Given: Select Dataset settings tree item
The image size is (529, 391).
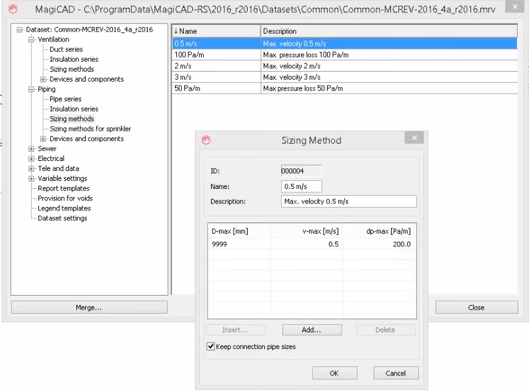Looking at the screenshot, I should click(62, 218).
